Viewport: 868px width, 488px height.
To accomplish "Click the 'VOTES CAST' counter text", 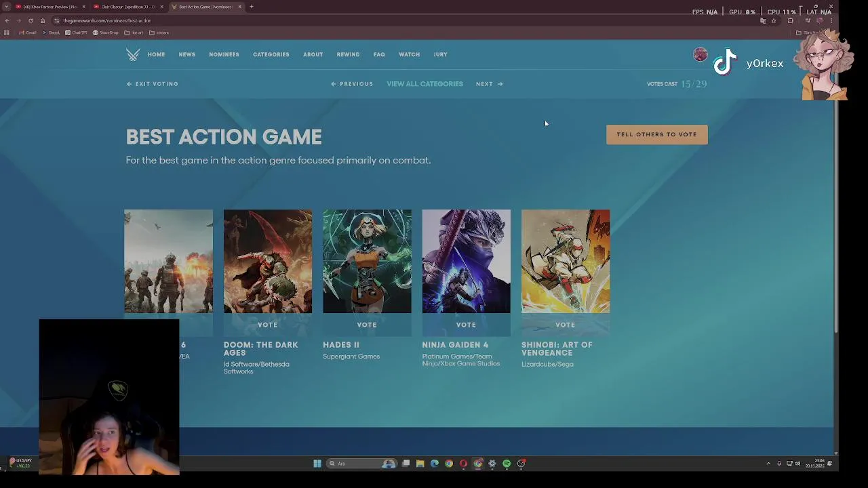I will 662,84.
